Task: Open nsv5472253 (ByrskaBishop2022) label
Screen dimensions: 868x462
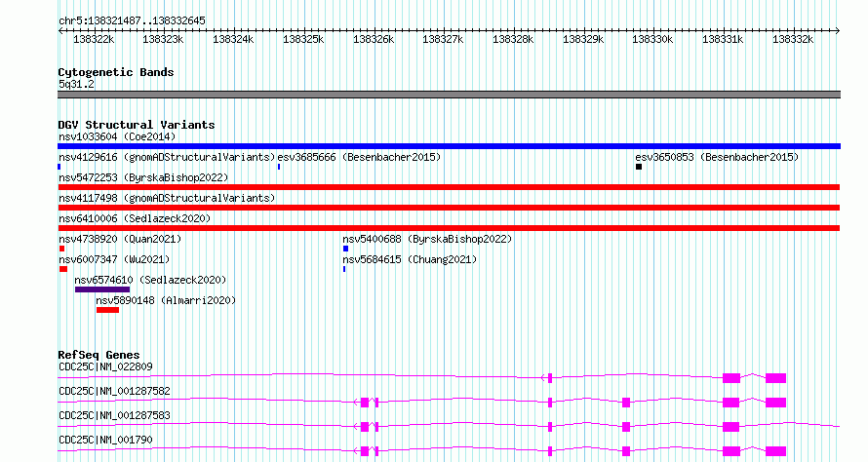Action: click(x=143, y=177)
